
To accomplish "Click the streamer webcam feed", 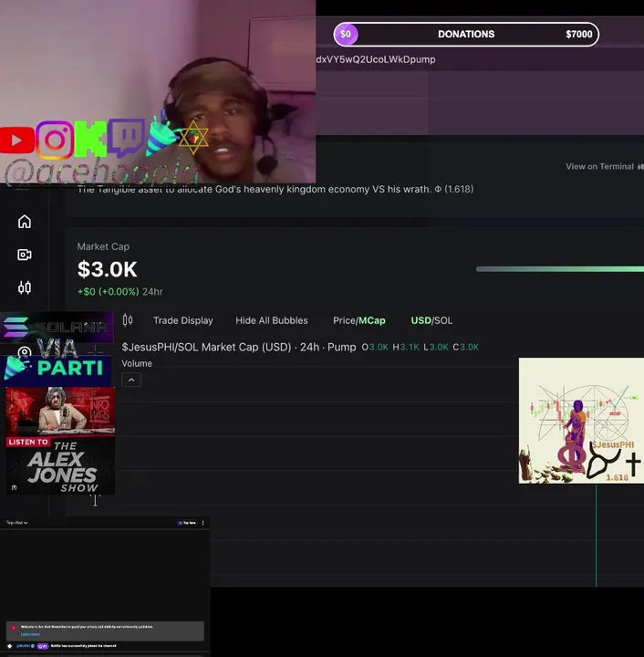I will [x=158, y=91].
